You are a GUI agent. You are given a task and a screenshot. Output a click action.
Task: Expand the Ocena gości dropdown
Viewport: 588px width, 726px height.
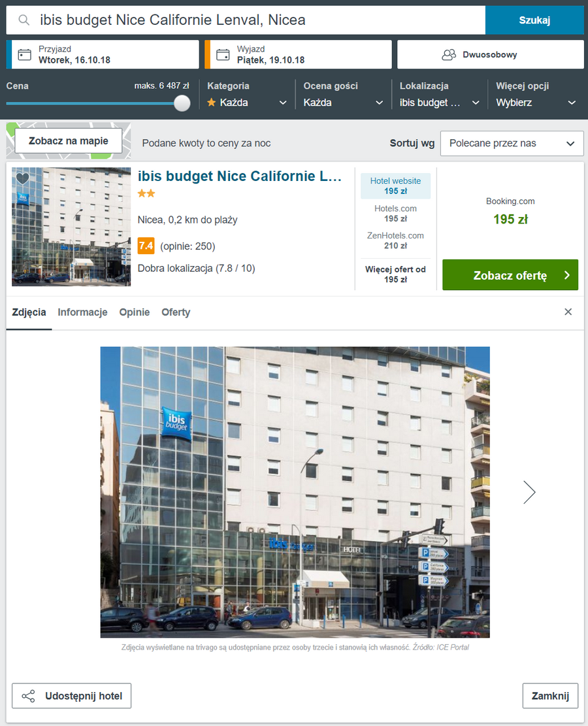coord(343,103)
